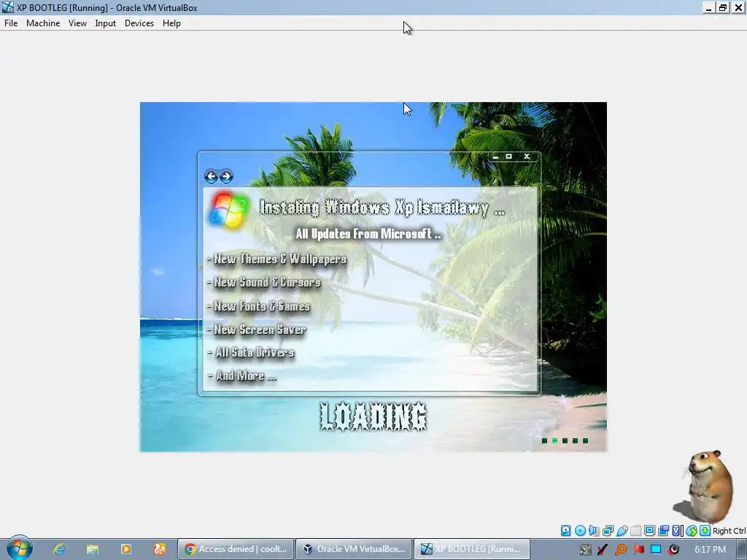The height and width of the screenshot is (560, 747).
Task: Click the CPU virtualization status icon
Action: coord(678,531)
